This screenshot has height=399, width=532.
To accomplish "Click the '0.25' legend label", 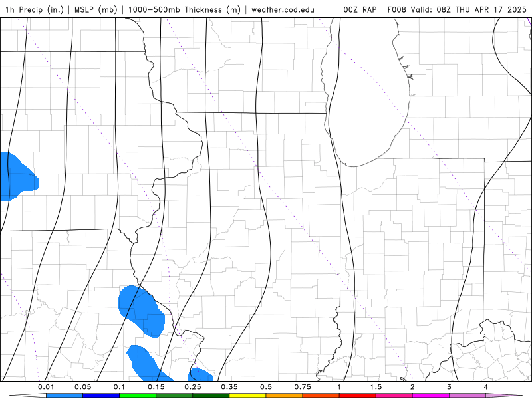I will (x=193, y=387).
